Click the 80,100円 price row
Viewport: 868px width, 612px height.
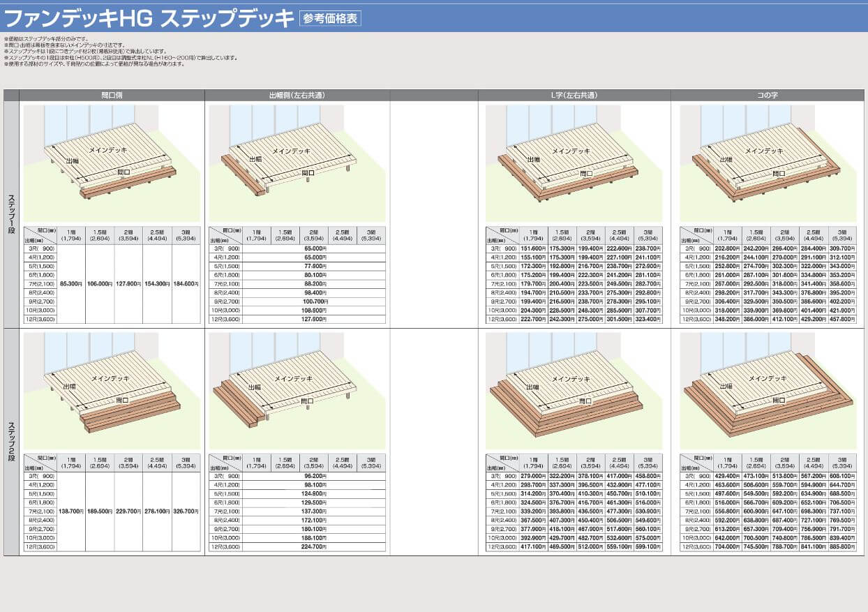(314, 275)
